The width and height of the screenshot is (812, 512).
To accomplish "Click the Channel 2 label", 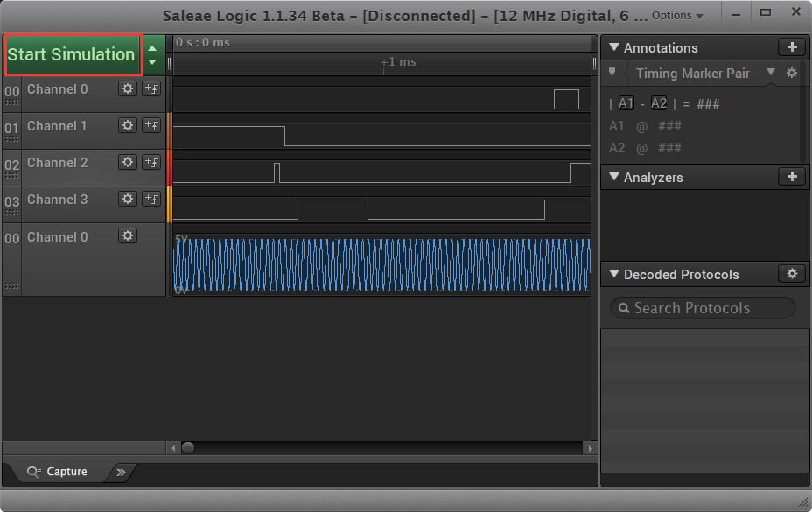I will coord(58,163).
